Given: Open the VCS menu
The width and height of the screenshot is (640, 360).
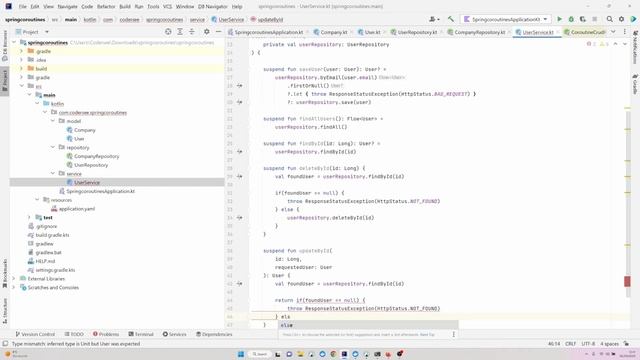Looking at the screenshot, I should click(x=167, y=7).
